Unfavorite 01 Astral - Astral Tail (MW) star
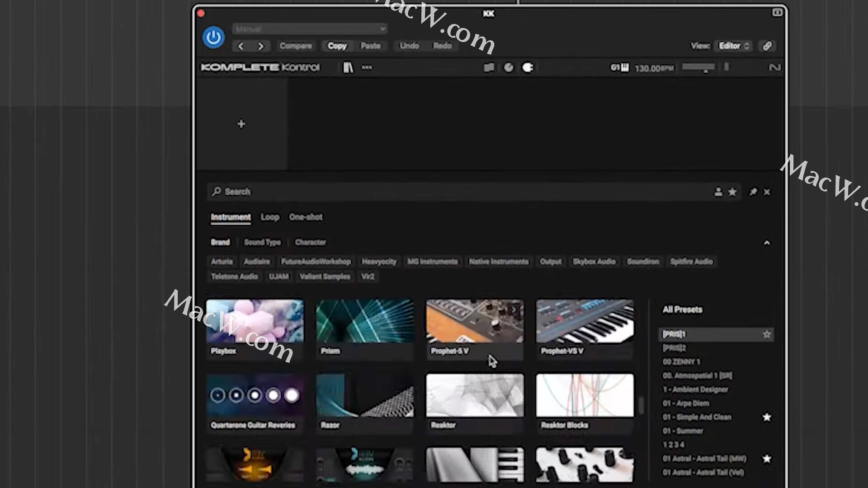The image size is (868, 488). (767, 459)
